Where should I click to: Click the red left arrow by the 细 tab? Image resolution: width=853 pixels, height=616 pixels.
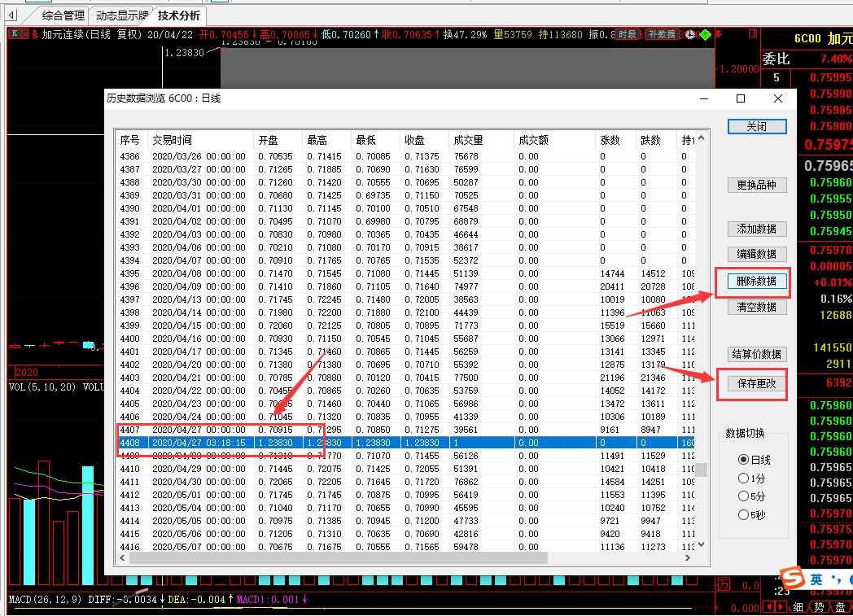(768, 607)
